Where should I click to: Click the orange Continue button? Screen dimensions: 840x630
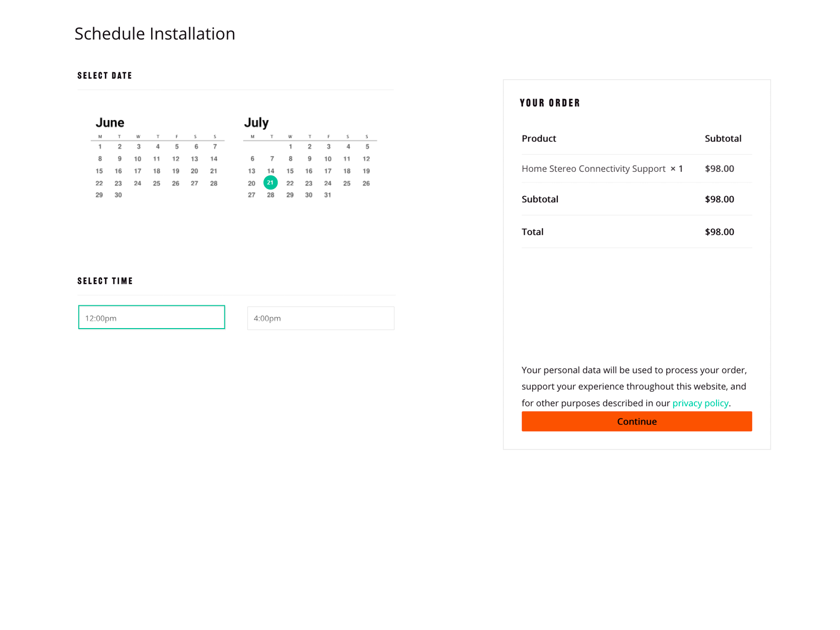[x=636, y=421]
